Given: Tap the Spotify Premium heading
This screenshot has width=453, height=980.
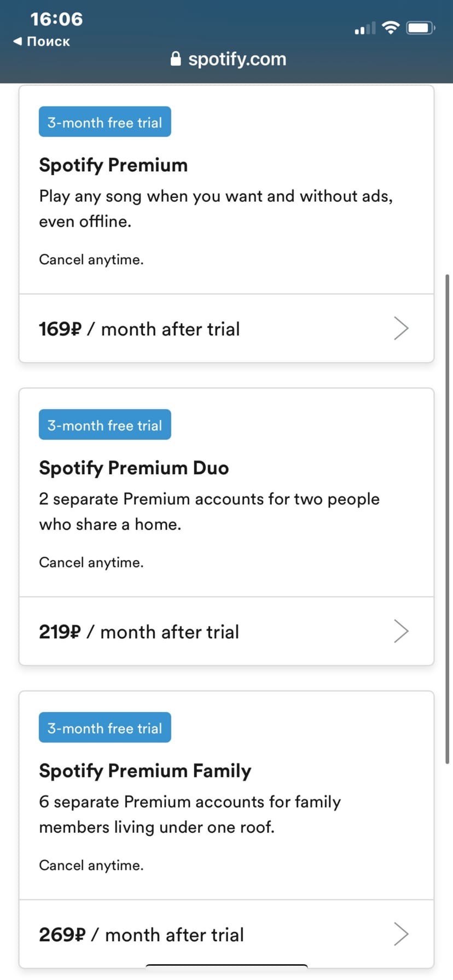Looking at the screenshot, I should pos(113,165).
